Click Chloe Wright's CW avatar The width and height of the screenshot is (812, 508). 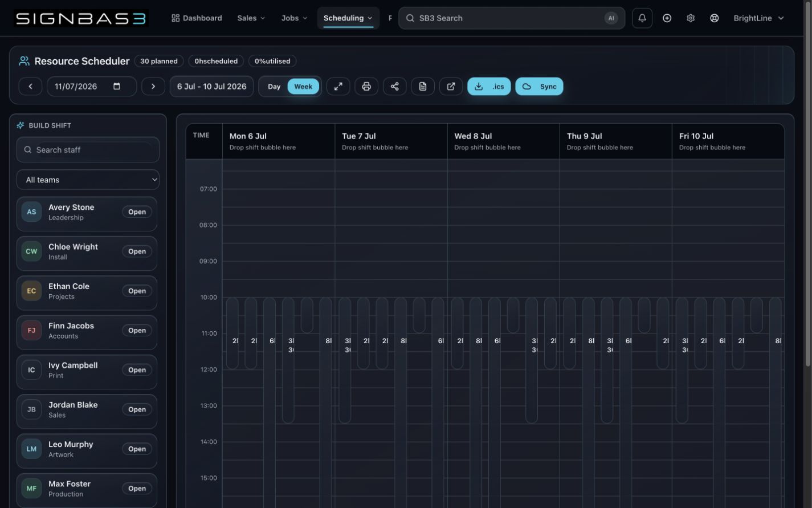(31, 251)
